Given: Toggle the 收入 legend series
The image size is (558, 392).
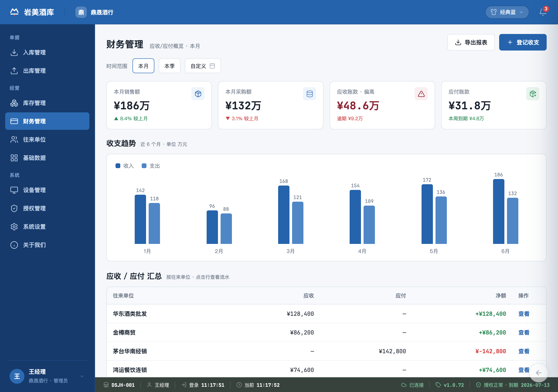Looking at the screenshot, I should click(x=124, y=166).
